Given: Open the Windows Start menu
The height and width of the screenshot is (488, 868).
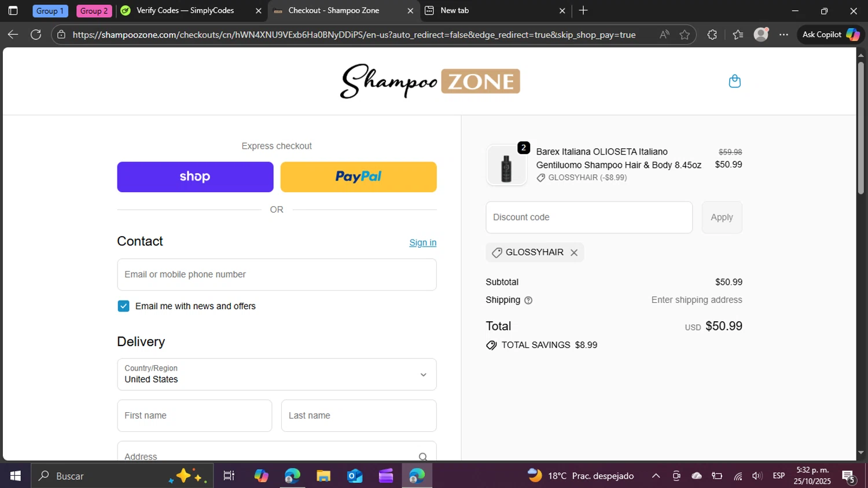Looking at the screenshot, I should pos(15,476).
